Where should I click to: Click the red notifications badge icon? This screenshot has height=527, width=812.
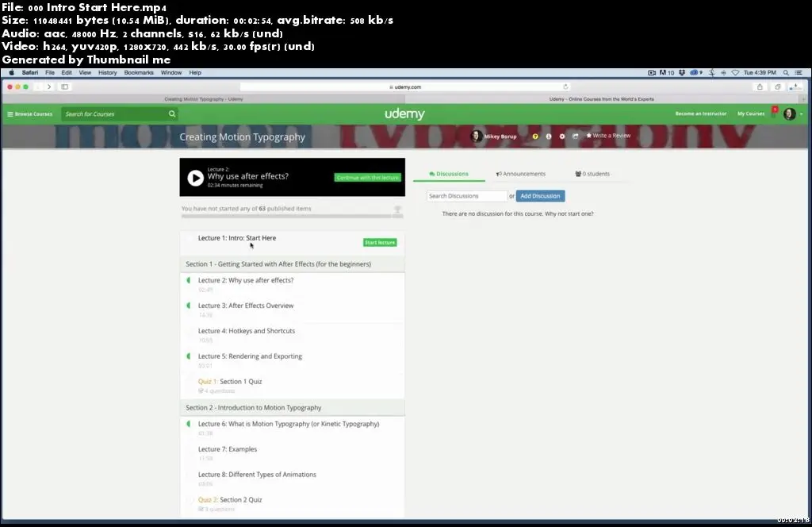(x=775, y=110)
